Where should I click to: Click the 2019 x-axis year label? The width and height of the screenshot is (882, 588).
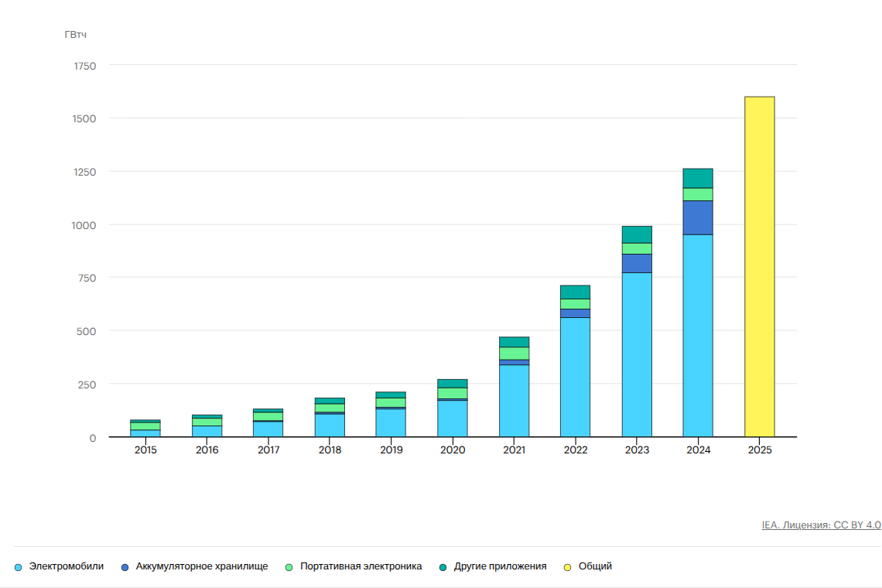(x=391, y=450)
